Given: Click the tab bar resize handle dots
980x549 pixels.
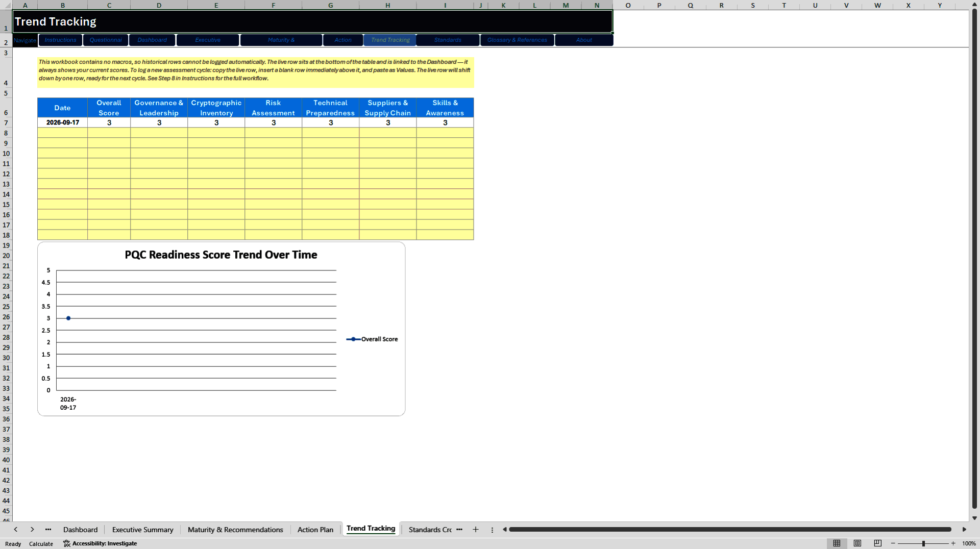Looking at the screenshot, I should click(492, 530).
